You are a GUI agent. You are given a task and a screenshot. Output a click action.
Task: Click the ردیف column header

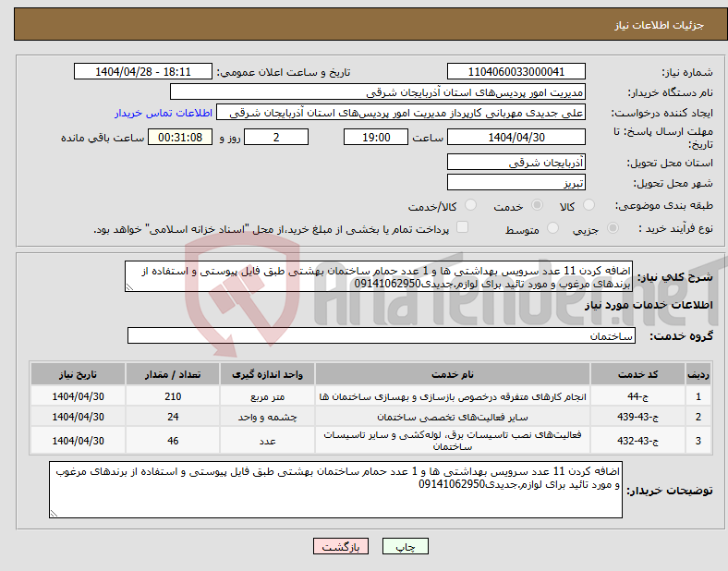pos(698,374)
